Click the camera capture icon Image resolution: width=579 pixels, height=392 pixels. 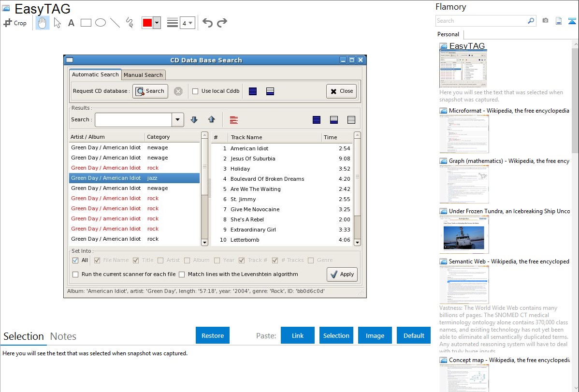tap(545, 21)
